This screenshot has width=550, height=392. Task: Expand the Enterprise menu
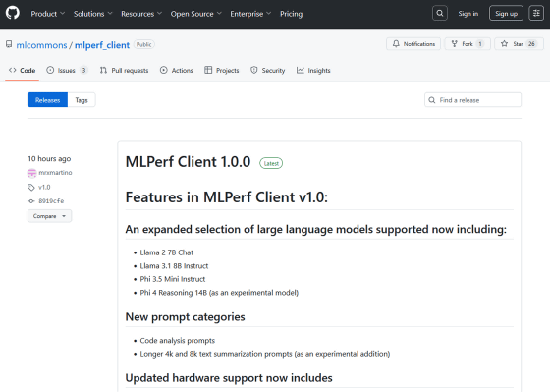click(x=250, y=14)
